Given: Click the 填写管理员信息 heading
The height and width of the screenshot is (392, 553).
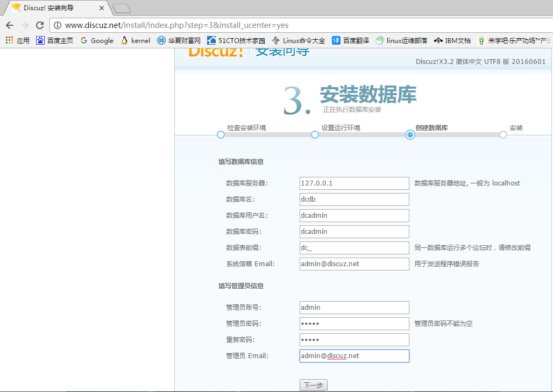Looking at the screenshot, I should click(x=241, y=286).
